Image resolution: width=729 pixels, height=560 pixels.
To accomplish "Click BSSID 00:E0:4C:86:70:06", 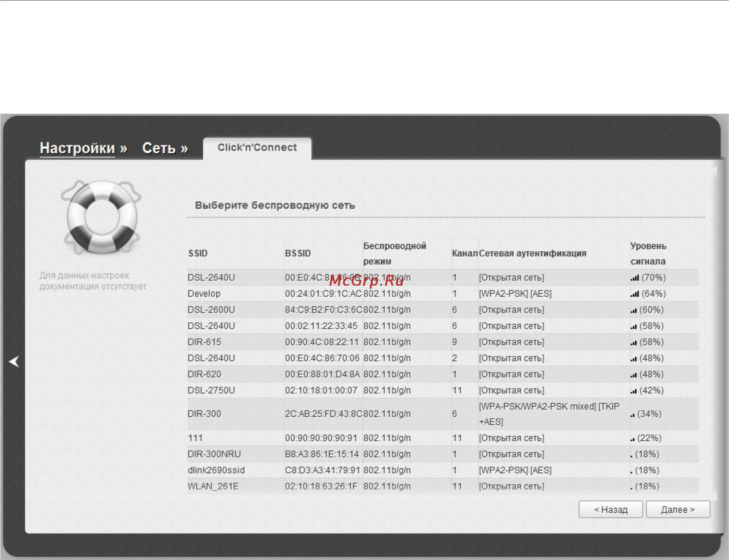I will (322, 358).
